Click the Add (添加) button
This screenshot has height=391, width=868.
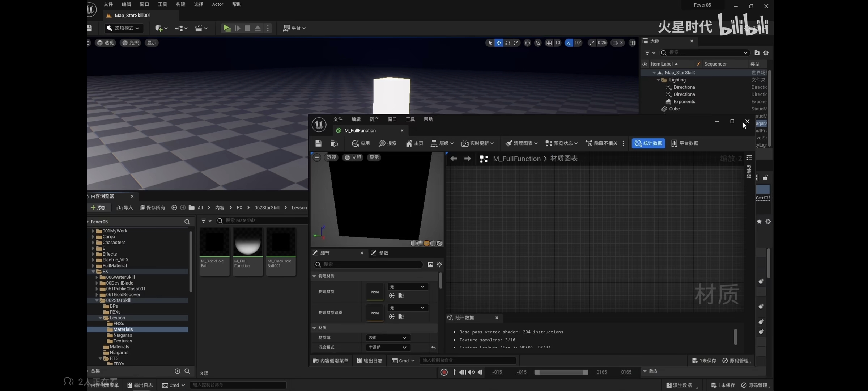click(x=99, y=208)
